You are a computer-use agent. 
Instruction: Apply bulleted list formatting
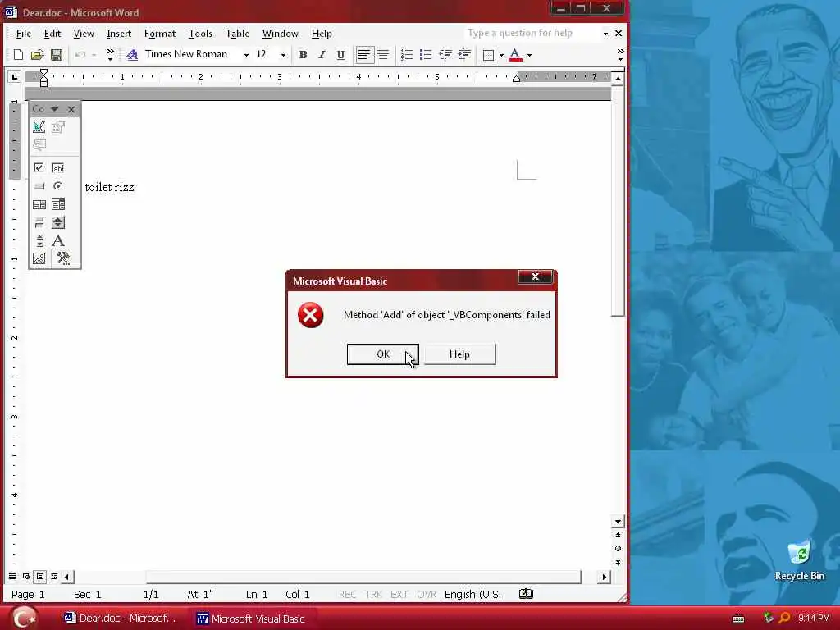(x=426, y=55)
